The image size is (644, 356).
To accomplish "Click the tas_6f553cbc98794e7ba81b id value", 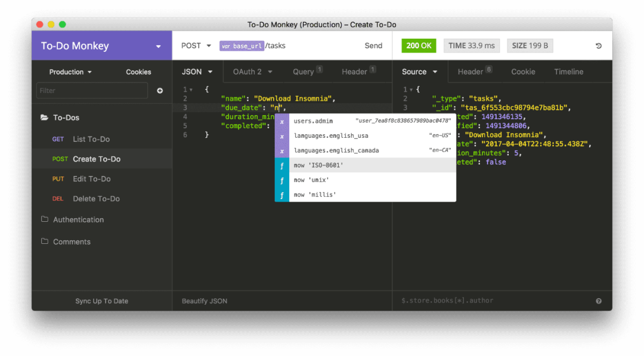I will click(514, 107).
